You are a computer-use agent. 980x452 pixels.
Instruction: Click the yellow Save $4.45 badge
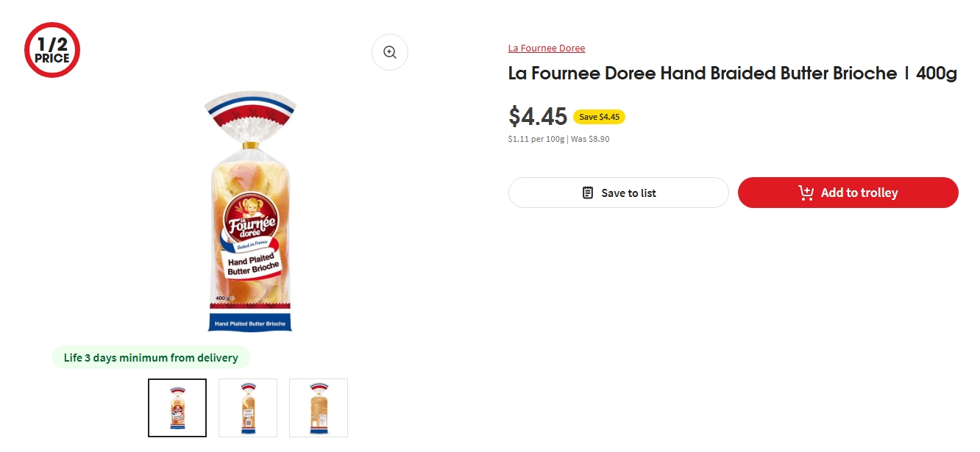(x=599, y=117)
